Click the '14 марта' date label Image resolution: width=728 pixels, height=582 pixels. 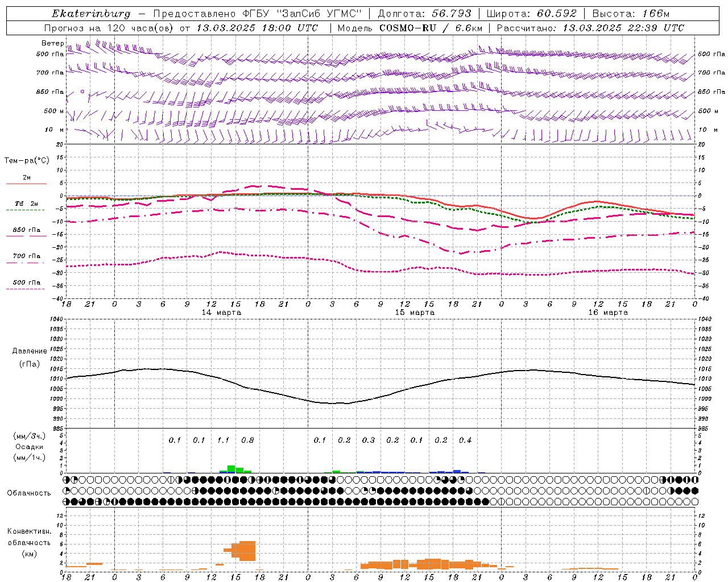point(221,313)
